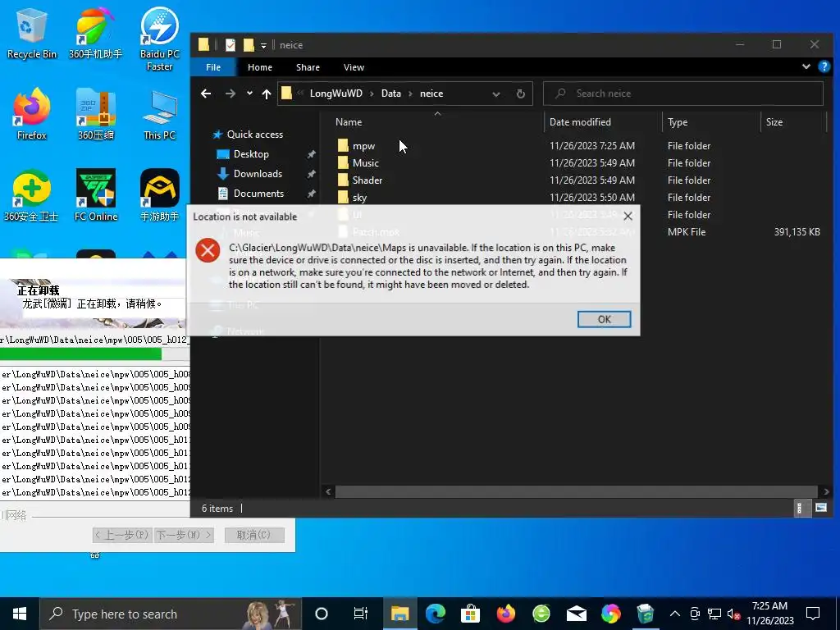Click chevron after LongWuWD in path
The image size is (840, 630).
(372, 94)
